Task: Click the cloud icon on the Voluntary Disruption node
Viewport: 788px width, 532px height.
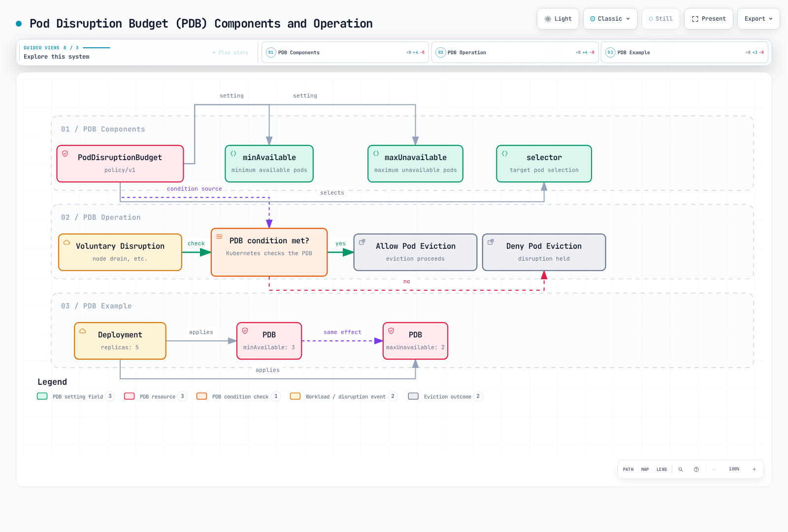Action: click(x=67, y=242)
